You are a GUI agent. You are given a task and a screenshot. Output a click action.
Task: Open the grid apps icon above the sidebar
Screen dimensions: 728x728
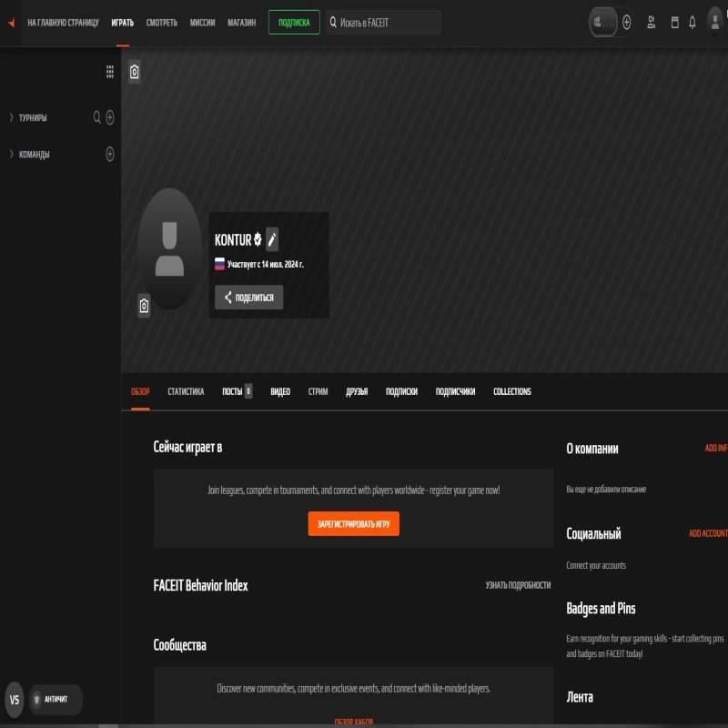point(110,70)
